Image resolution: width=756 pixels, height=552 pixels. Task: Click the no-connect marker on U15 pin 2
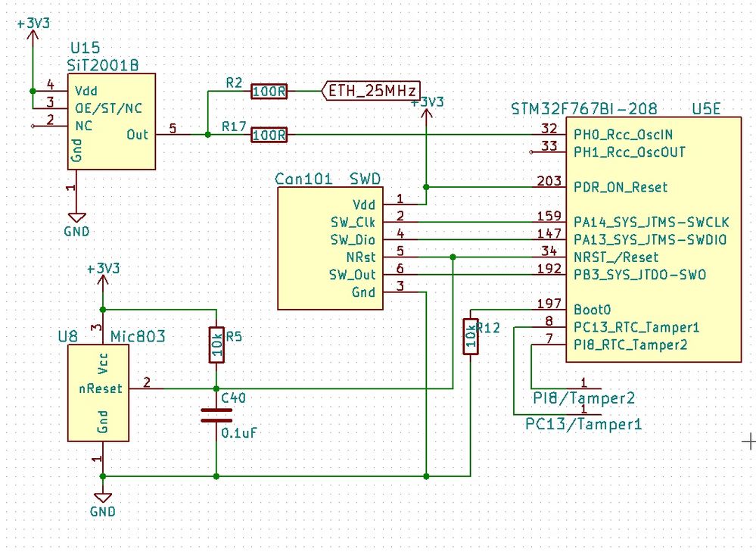33,126
